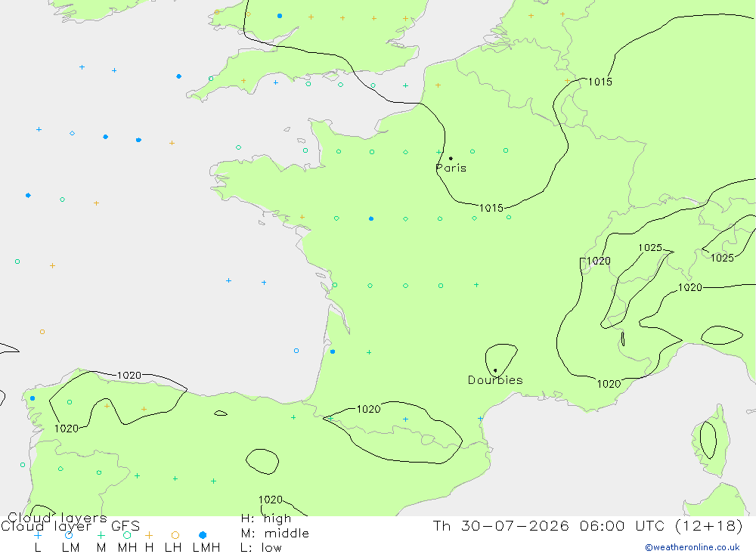
Task: Click the Dourbies city marker dot
Action: click(495, 370)
